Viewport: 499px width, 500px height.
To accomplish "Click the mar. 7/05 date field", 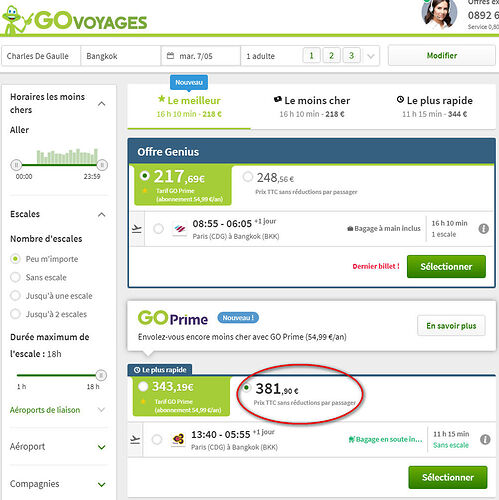I will [x=201, y=56].
